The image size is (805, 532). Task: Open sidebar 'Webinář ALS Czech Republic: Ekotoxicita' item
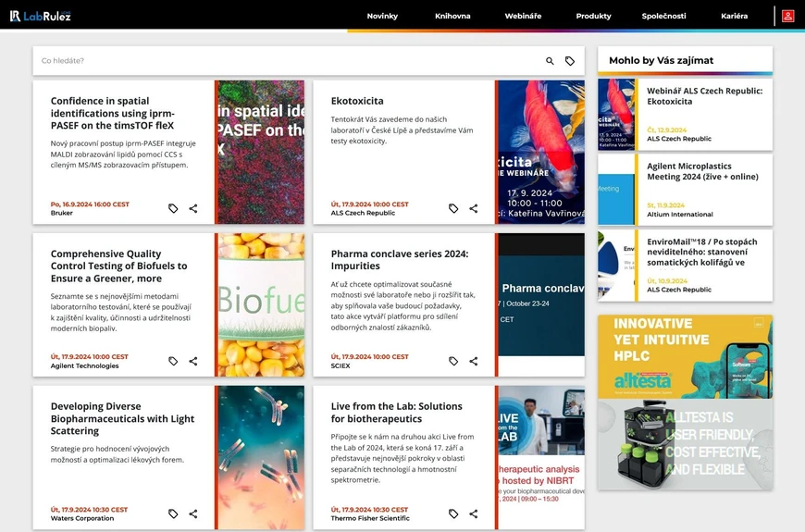coord(704,96)
